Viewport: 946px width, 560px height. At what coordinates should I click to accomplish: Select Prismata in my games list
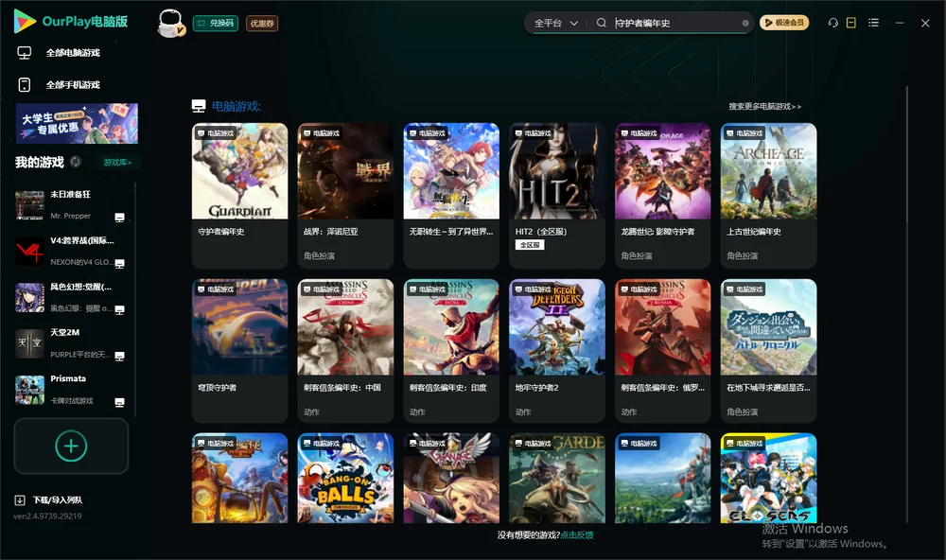tap(73, 390)
